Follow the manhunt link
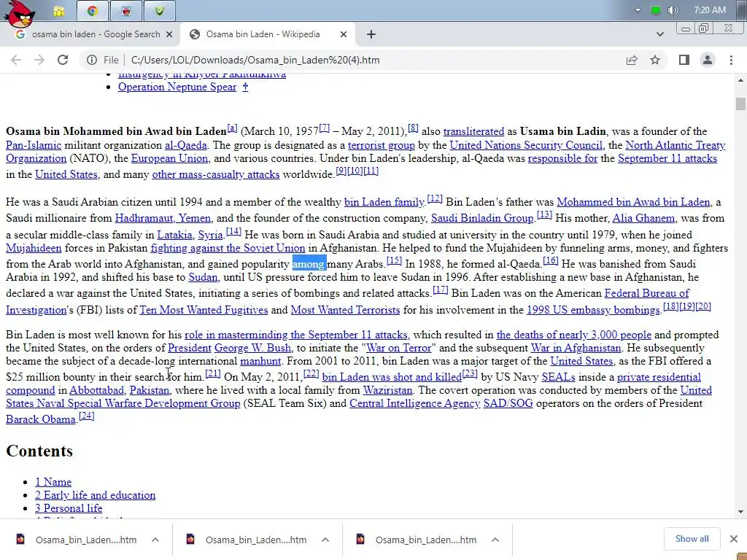The image size is (747, 560). click(260, 361)
